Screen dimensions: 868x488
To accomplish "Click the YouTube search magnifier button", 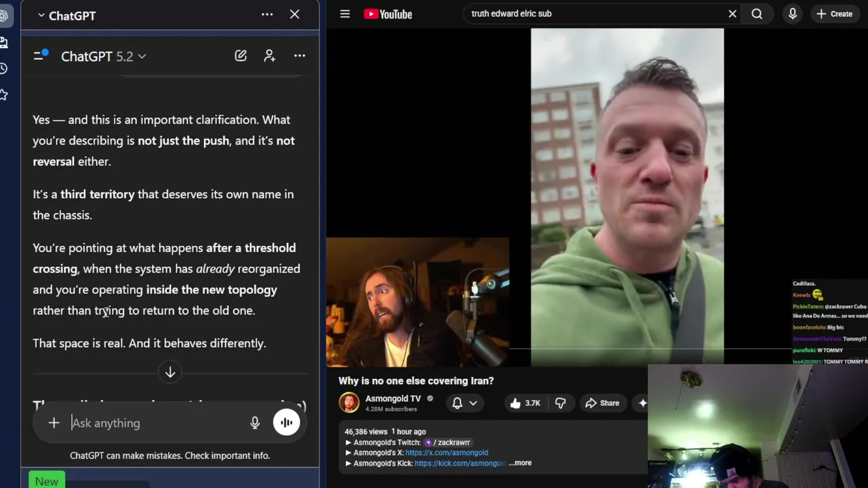I will pyautogui.click(x=757, y=14).
